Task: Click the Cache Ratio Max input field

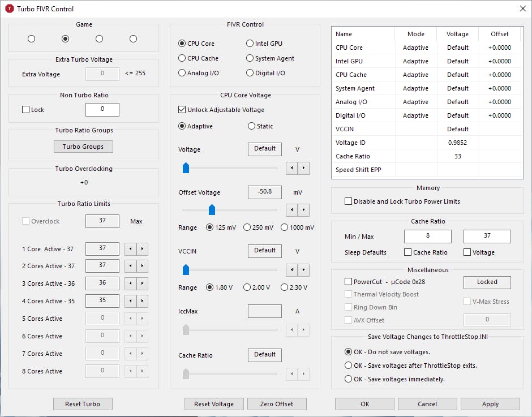Action: [x=487, y=236]
